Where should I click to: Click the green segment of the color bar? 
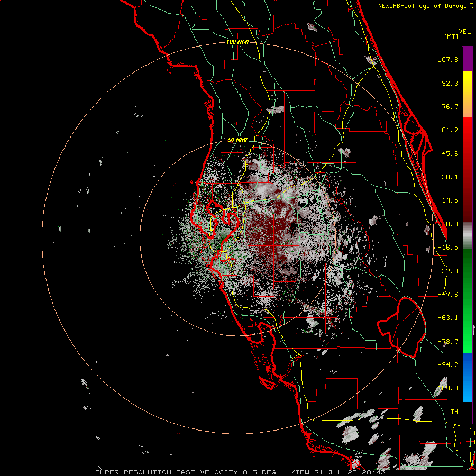(467, 300)
